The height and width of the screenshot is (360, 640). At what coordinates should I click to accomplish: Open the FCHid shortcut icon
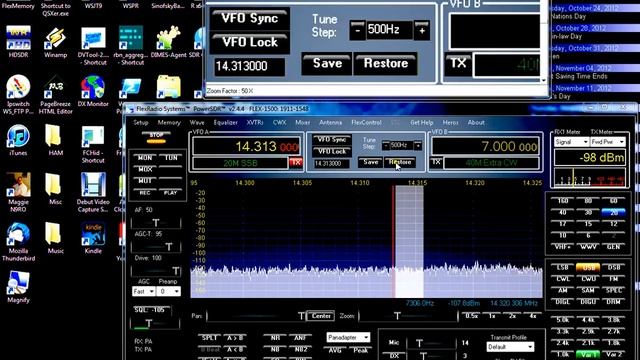93,144
